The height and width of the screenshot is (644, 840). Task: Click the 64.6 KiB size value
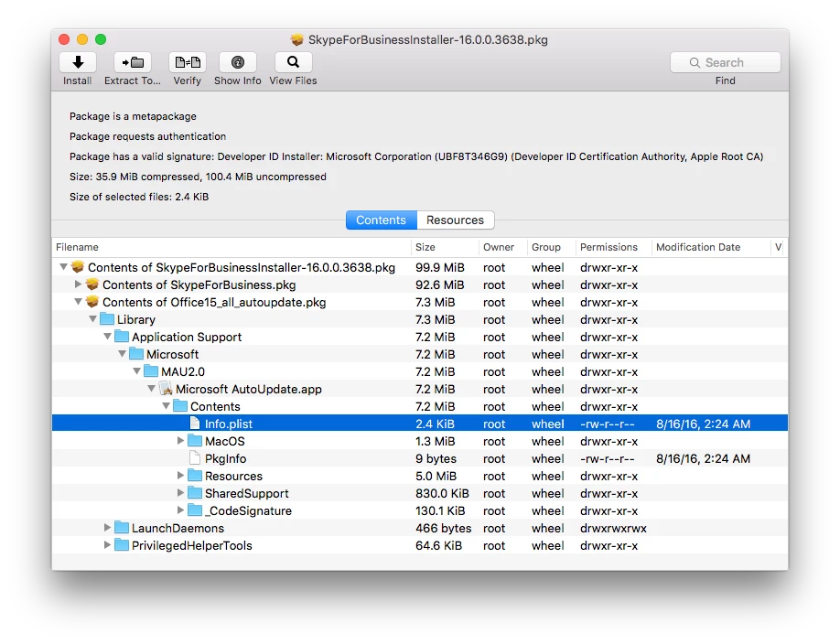point(438,545)
